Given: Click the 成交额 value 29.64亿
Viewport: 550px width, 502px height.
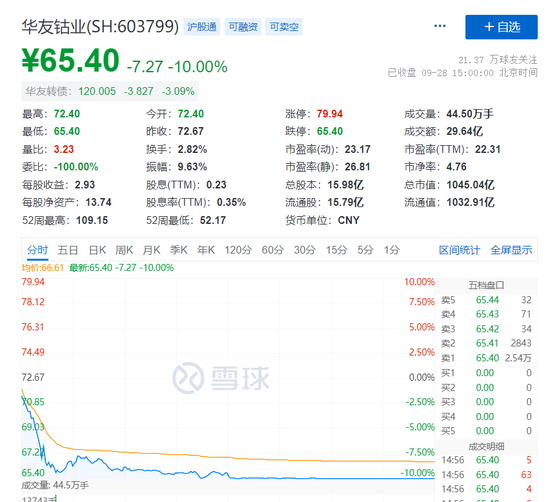Looking at the screenshot, I should coord(464,132).
